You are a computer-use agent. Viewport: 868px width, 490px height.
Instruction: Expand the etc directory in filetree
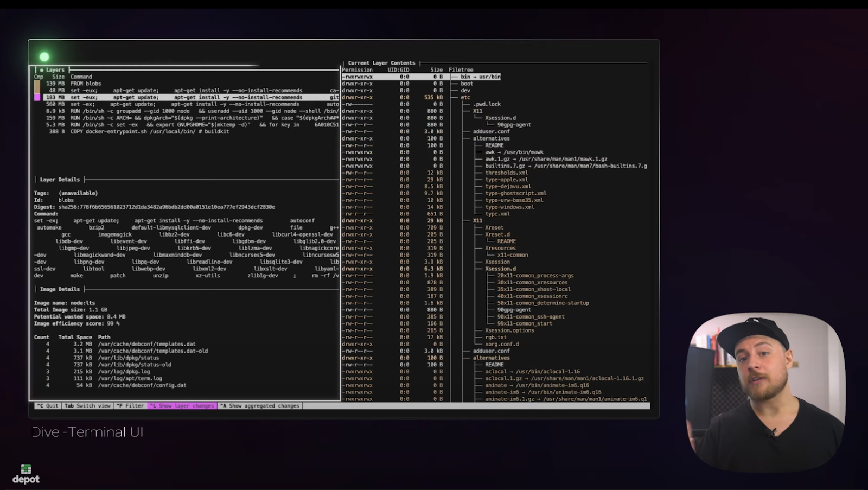(465, 98)
